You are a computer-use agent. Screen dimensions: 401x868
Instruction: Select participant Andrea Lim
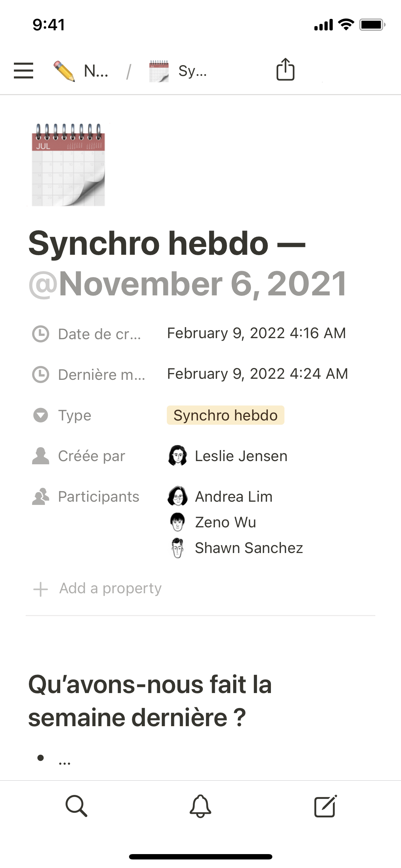point(233,497)
